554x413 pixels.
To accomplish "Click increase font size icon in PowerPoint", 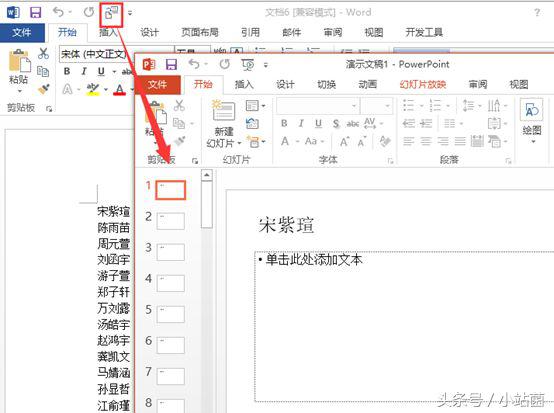I will [345, 142].
